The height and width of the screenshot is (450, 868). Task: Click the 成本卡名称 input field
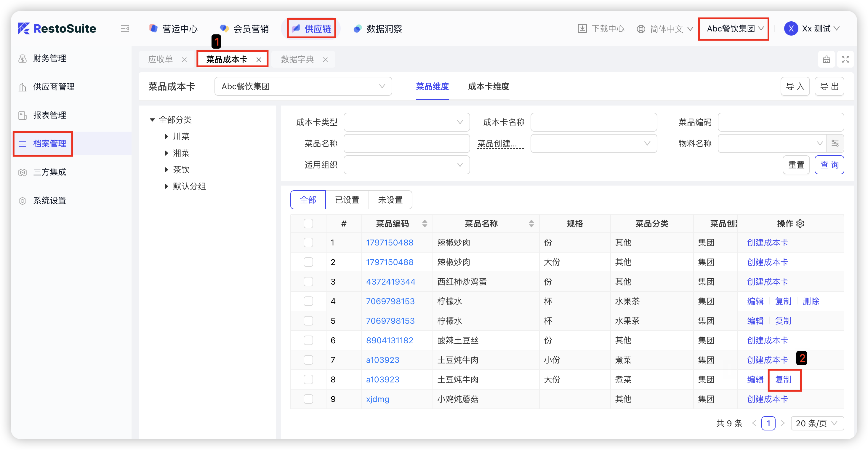593,122
